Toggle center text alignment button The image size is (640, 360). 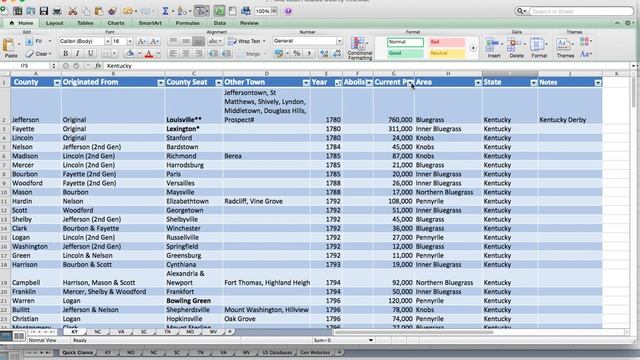(x=186, y=53)
